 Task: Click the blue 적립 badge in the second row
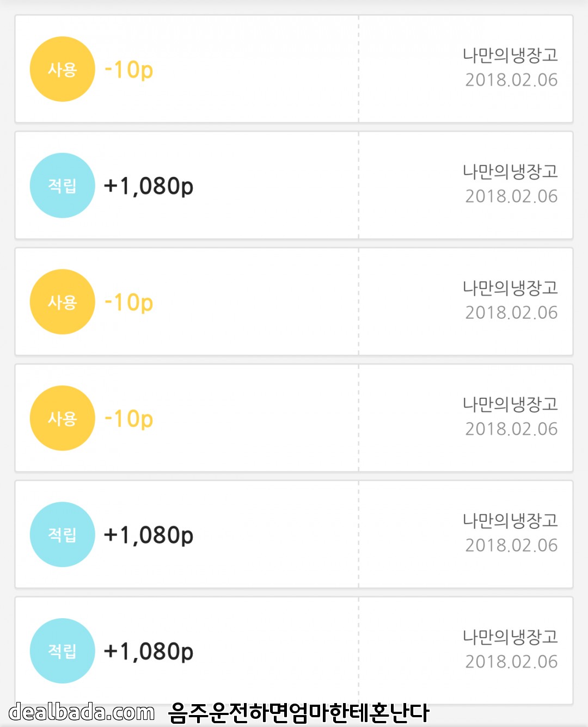click(x=62, y=186)
